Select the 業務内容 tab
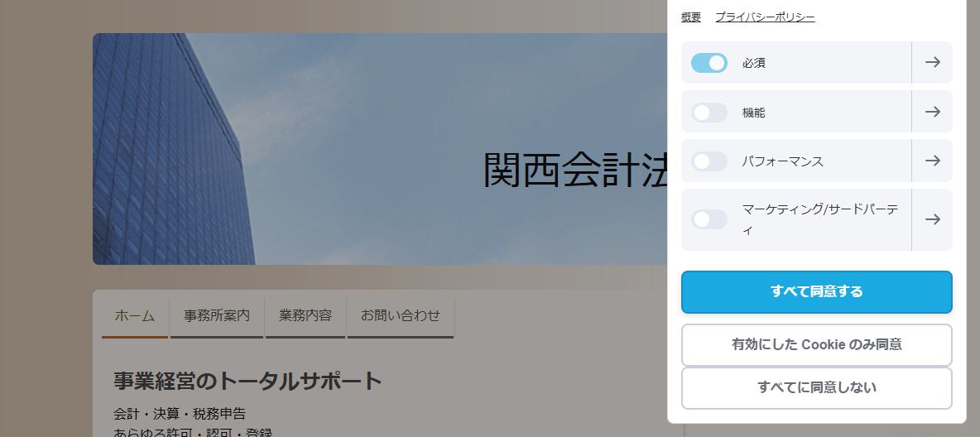This screenshot has height=437, width=980. 305,317
